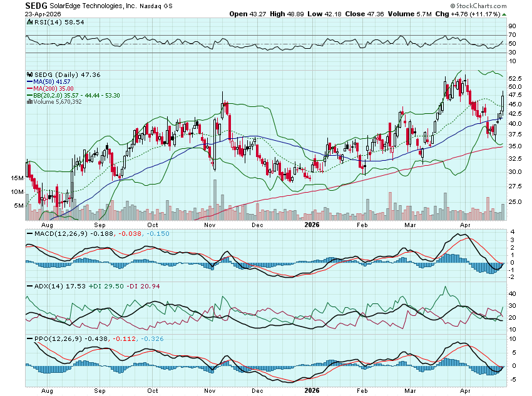This screenshot has width=532, height=396.
Task: Click the SEDG (Daily) candlestick legend icon
Action: pyautogui.click(x=29, y=74)
